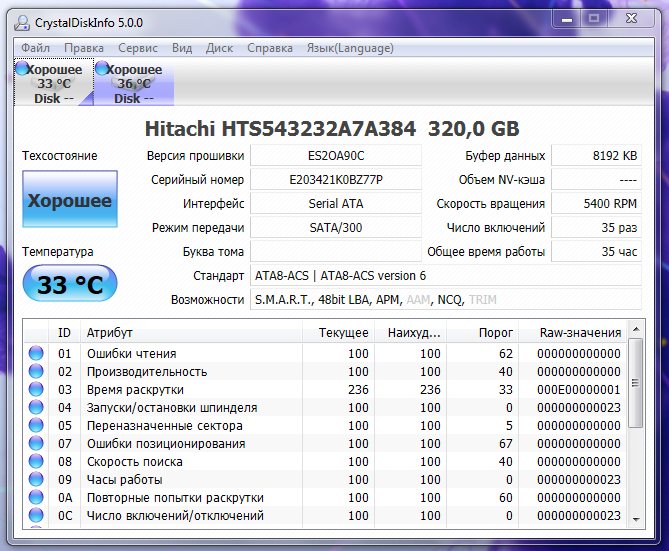
Task: Click the Raw-значения column header
Action: (x=573, y=332)
